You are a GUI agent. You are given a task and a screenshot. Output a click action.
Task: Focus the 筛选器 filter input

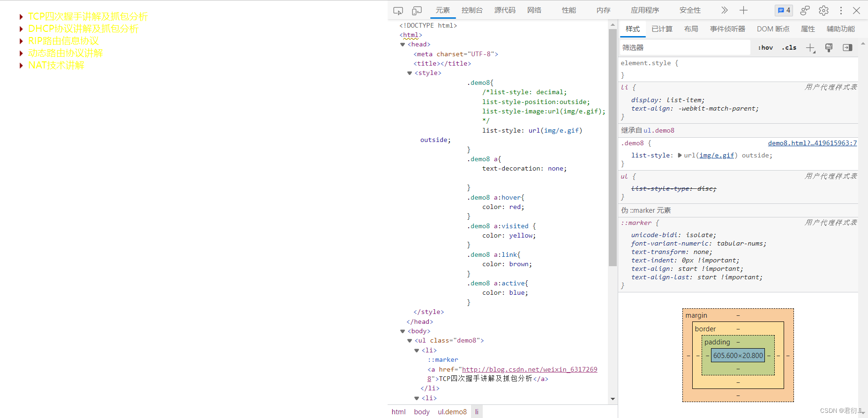(685, 47)
